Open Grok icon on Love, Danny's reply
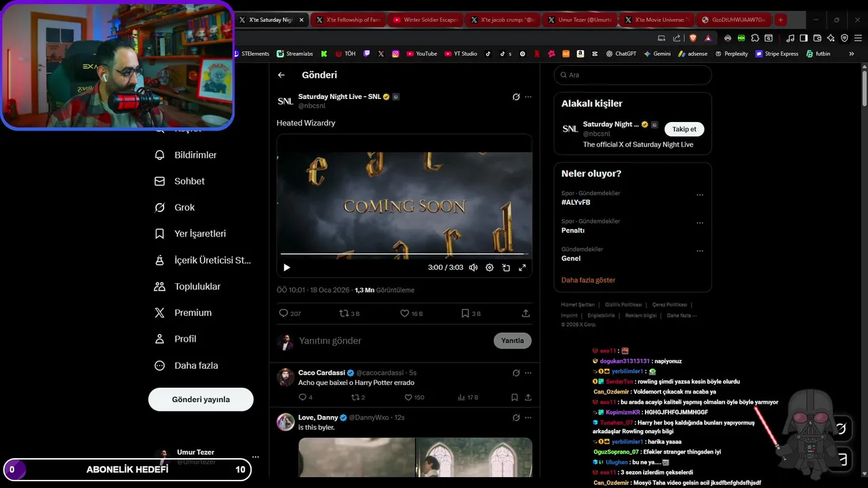Image resolution: width=868 pixels, height=488 pixels. pos(516,418)
